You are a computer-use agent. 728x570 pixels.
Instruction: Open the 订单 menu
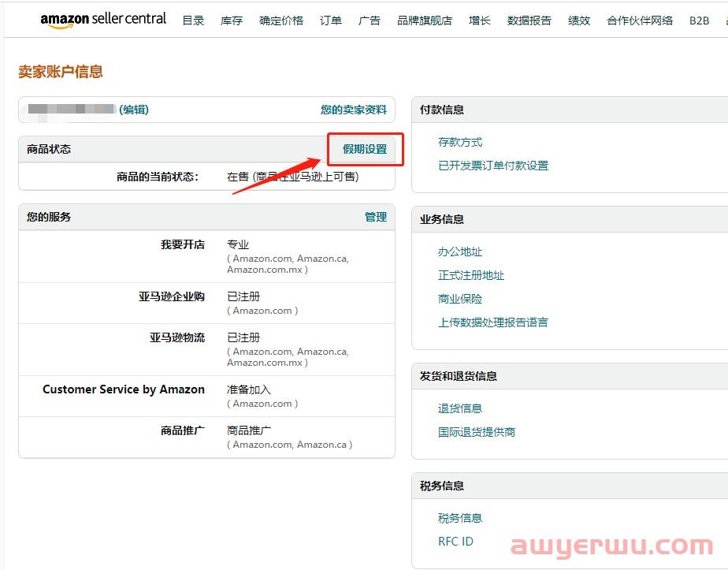tap(331, 20)
